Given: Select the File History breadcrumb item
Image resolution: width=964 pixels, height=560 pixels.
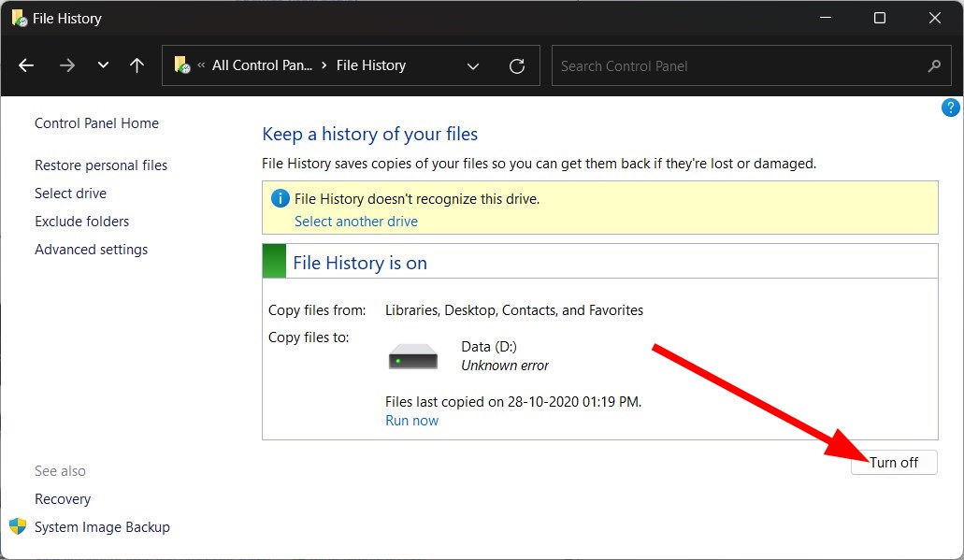Looking at the screenshot, I should 370,65.
